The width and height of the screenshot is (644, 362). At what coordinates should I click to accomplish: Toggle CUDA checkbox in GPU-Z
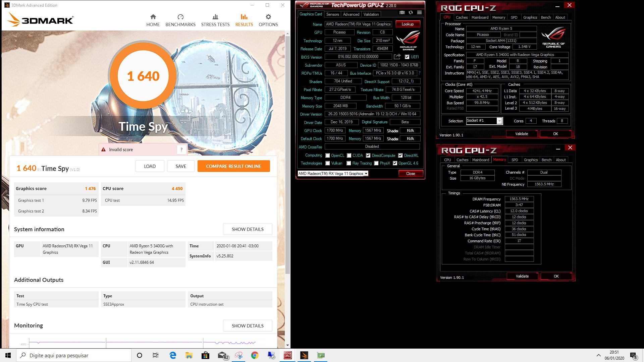(349, 156)
